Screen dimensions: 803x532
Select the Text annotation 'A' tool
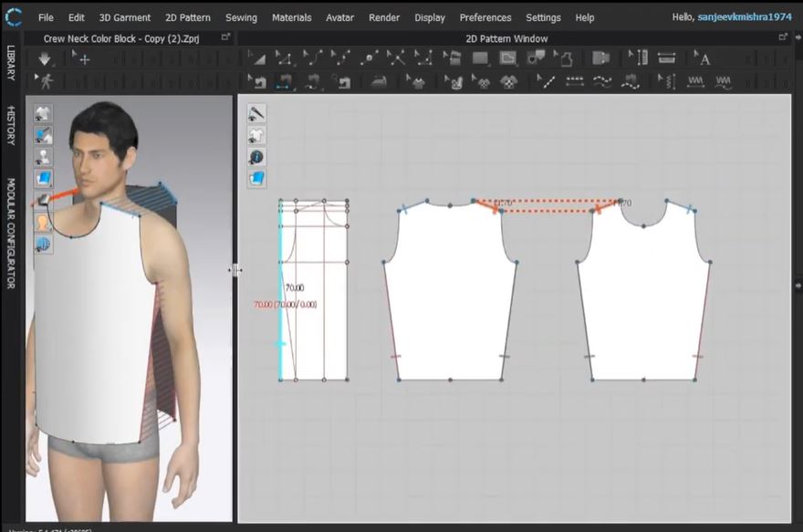[x=704, y=58]
